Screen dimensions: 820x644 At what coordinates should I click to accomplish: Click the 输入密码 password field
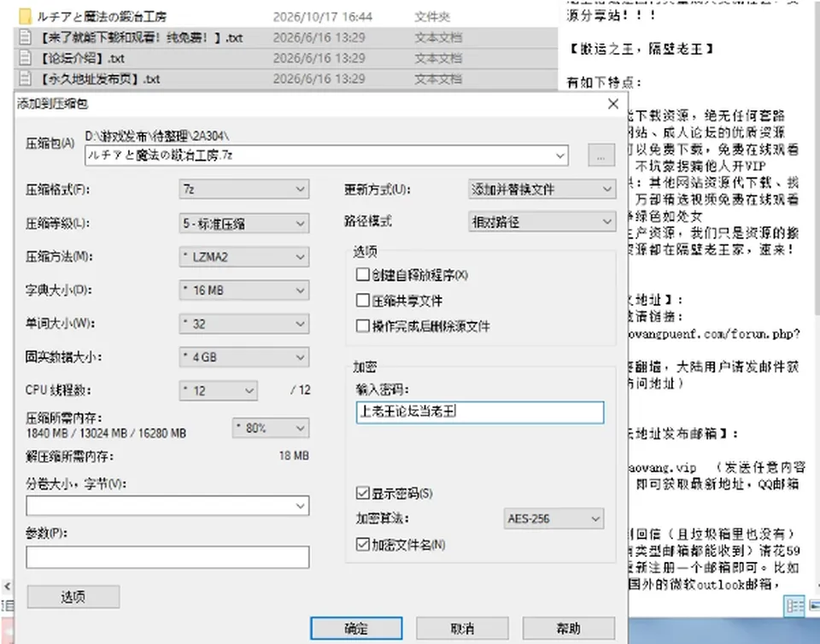[x=480, y=412]
